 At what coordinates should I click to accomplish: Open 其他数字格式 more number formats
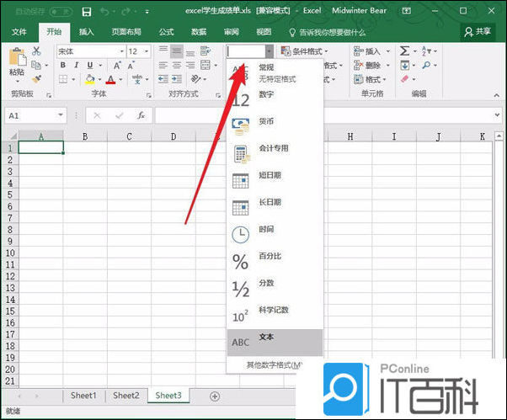pos(275,365)
